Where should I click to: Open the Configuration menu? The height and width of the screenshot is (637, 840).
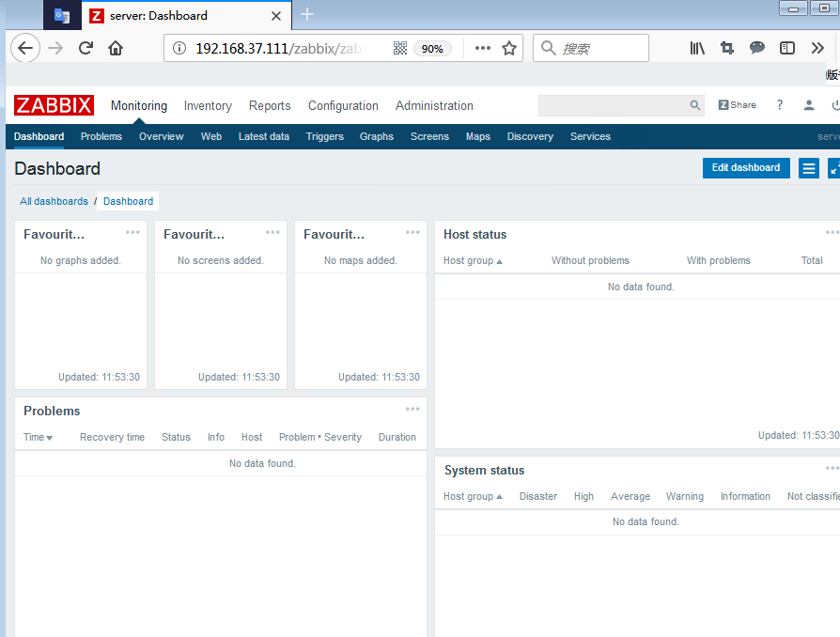pos(343,106)
